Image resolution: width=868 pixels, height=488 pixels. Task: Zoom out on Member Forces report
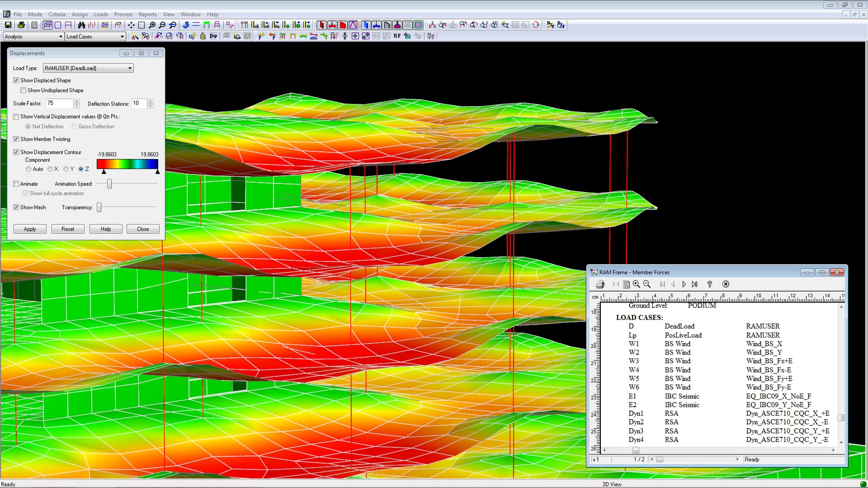click(647, 284)
